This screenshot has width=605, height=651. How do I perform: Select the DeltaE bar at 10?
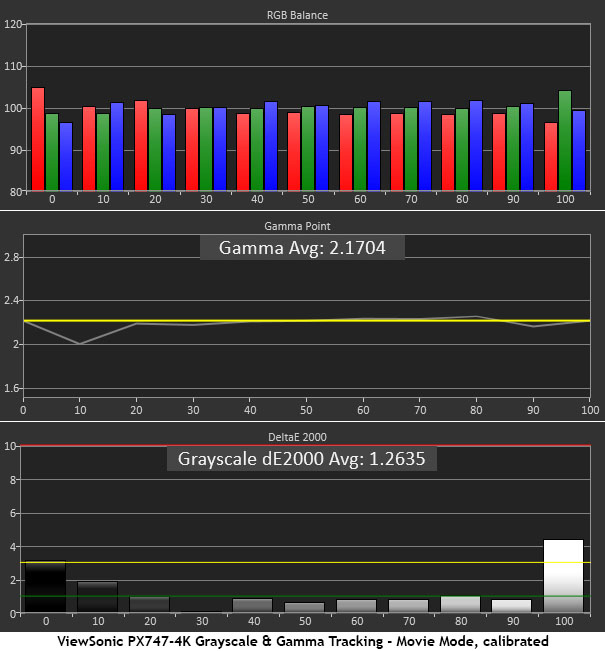pyautogui.click(x=96, y=597)
